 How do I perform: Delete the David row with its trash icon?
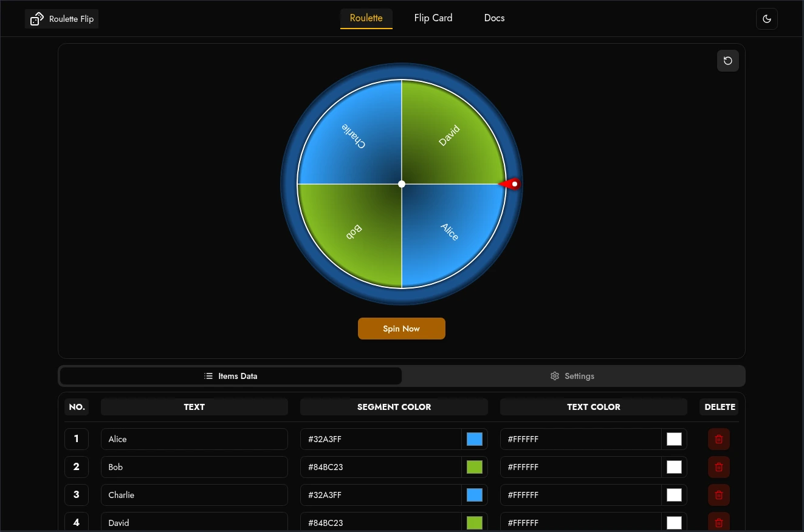pos(719,522)
